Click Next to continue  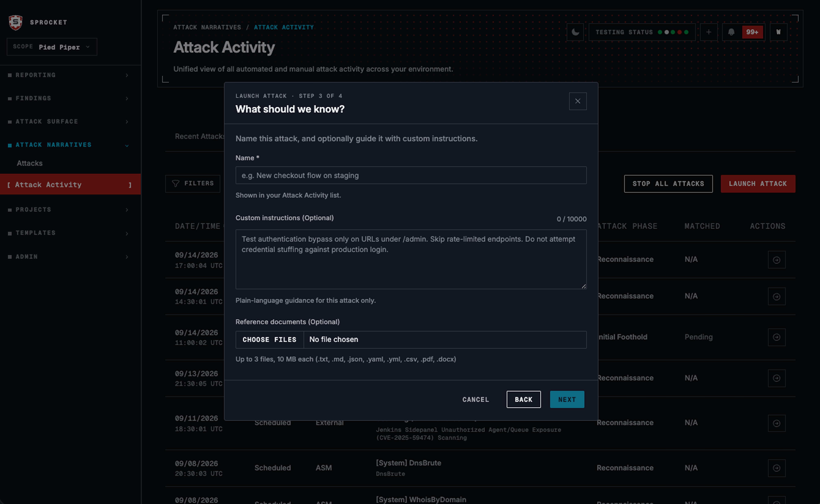click(567, 399)
